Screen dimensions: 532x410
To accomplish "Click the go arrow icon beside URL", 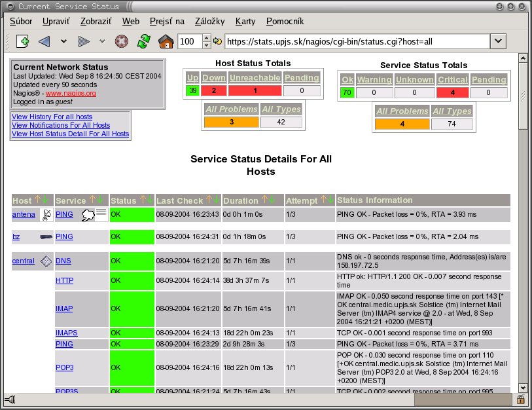I will pos(217,41).
